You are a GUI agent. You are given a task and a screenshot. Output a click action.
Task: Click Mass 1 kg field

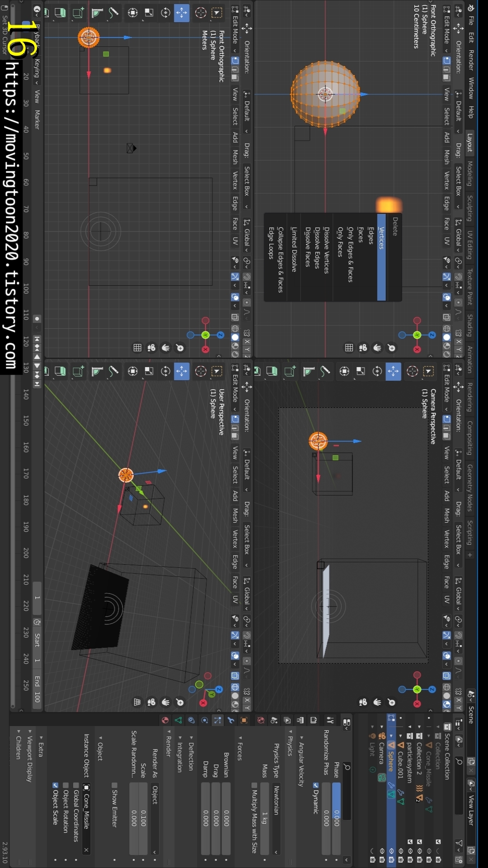(265, 819)
